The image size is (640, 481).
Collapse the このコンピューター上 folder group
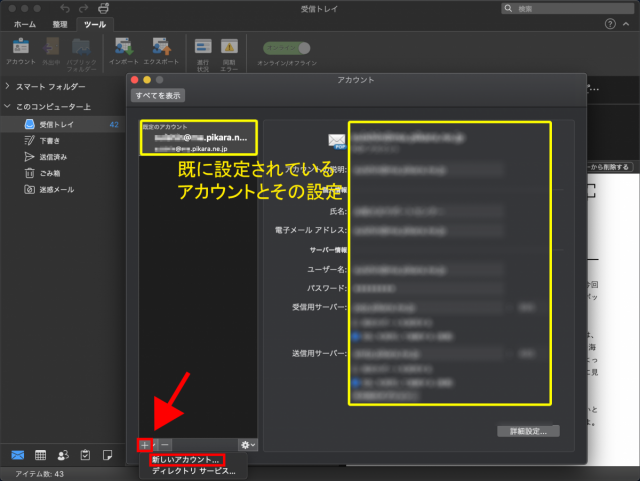click(8, 106)
